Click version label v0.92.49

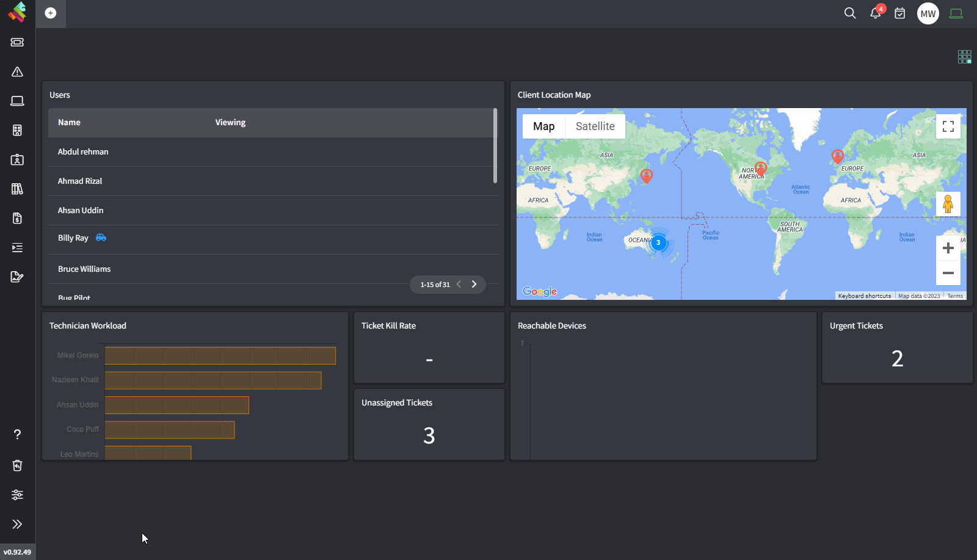[17, 552]
